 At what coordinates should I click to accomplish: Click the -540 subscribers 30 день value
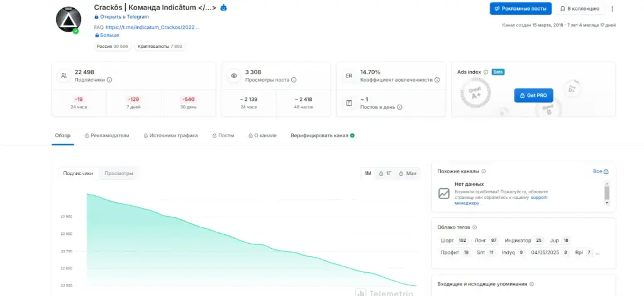click(x=189, y=99)
